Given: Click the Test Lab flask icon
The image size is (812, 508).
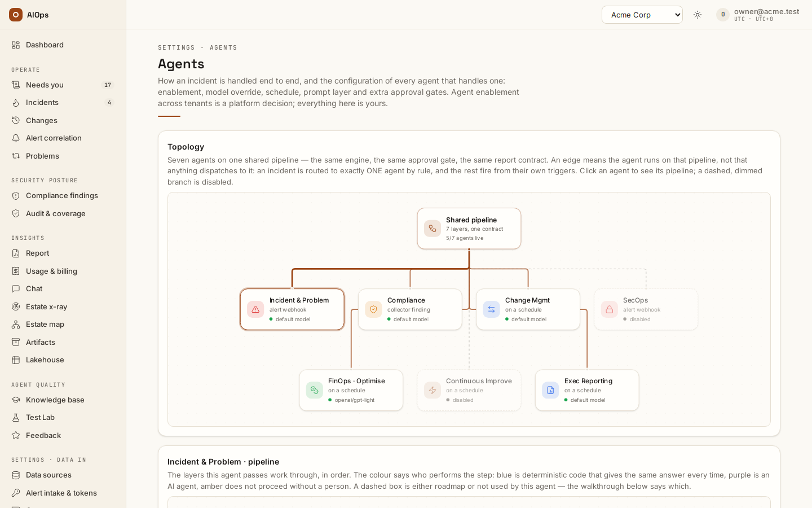Looking at the screenshot, I should [16, 418].
